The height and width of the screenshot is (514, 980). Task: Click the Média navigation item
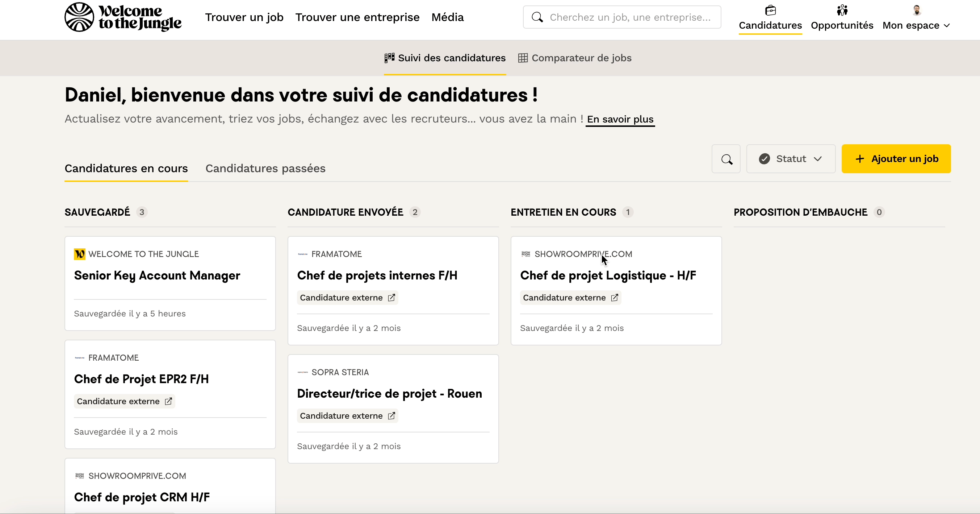tap(447, 17)
